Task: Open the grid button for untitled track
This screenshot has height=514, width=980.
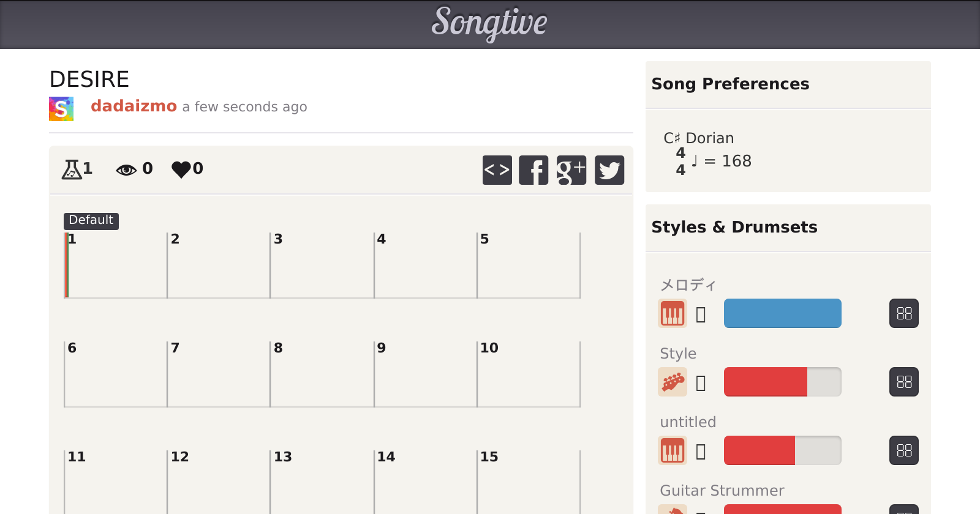Action: (903, 451)
